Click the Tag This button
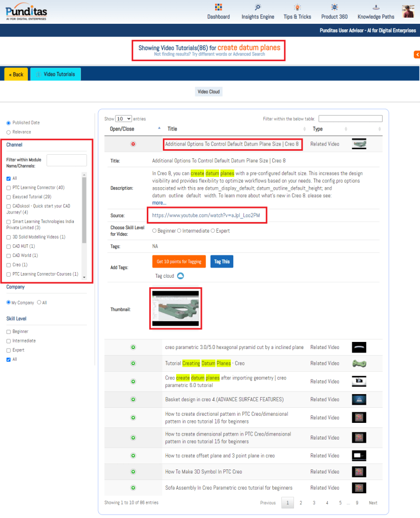Image resolution: width=420 pixels, height=518 pixels. (x=222, y=262)
